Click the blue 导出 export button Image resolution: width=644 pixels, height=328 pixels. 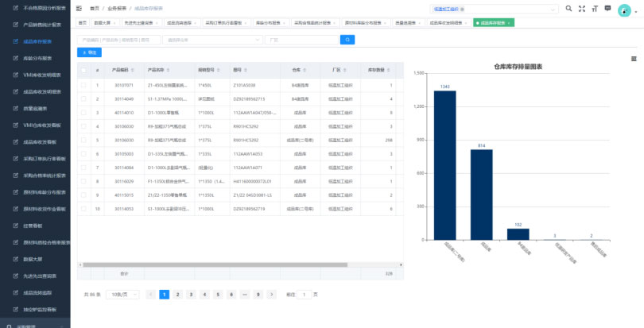(x=89, y=52)
